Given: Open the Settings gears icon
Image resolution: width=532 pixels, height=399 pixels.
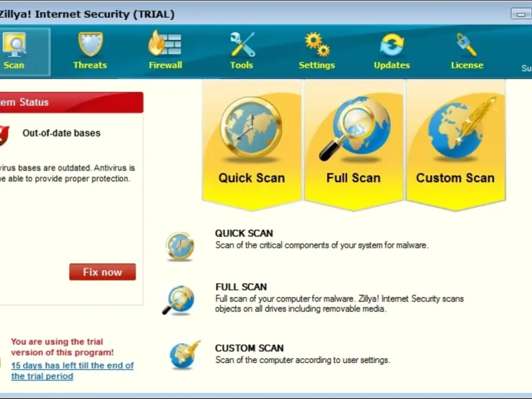Looking at the screenshot, I should tap(317, 44).
